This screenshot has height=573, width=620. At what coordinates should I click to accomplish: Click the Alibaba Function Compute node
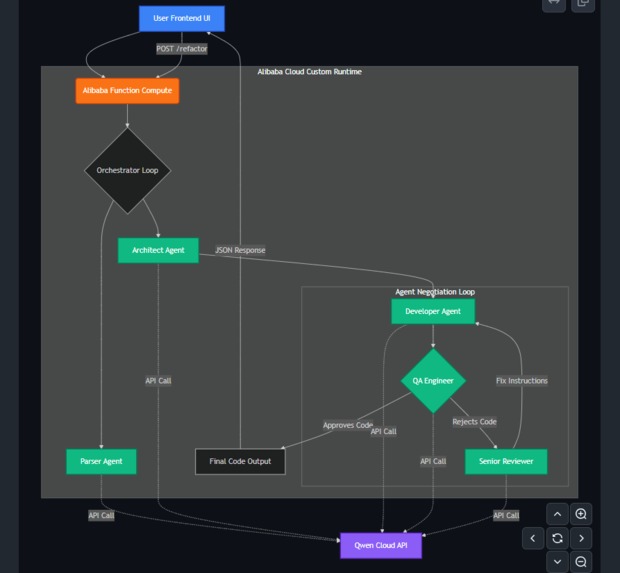tap(127, 91)
